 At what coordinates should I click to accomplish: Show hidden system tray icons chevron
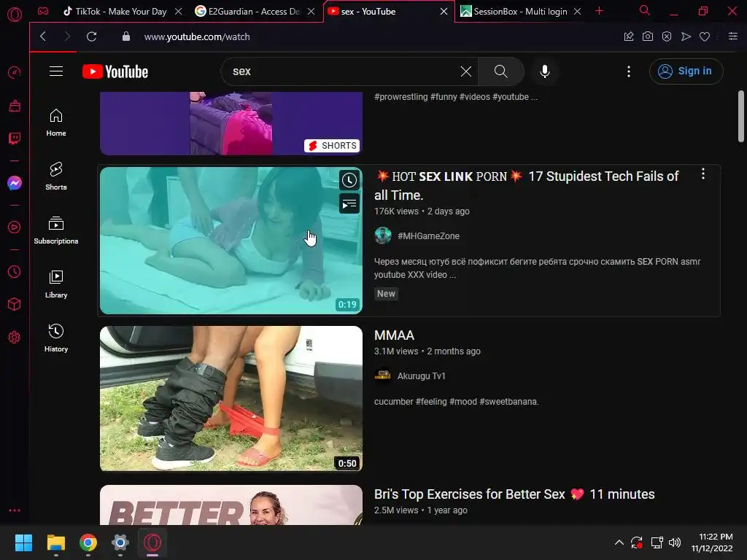coord(619,542)
